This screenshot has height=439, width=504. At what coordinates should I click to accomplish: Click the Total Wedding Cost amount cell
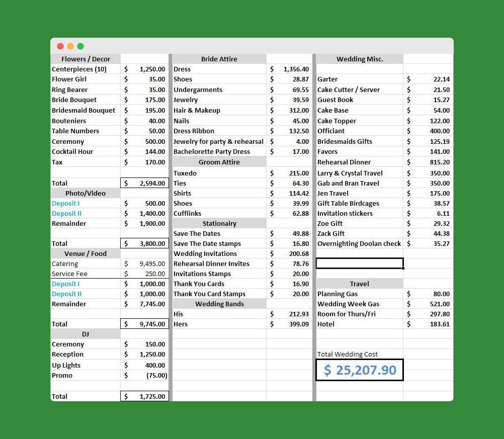point(359,370)
